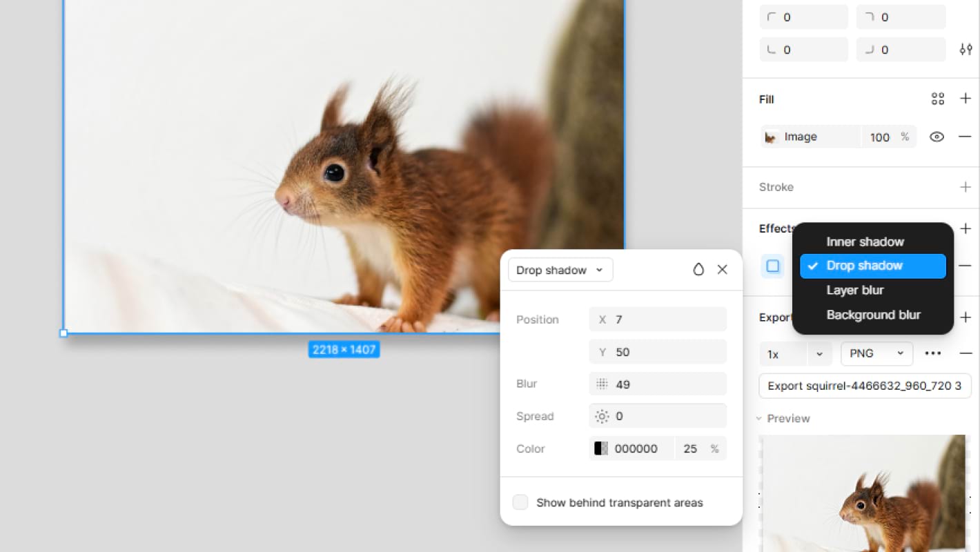Remove the Image fill with minus icon
The image size is (980, 552).
(x=965, y=137)
